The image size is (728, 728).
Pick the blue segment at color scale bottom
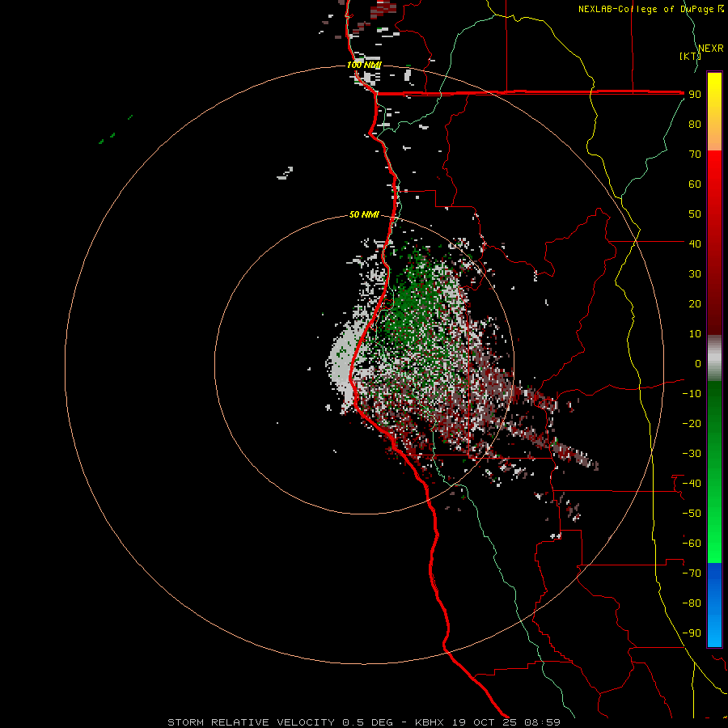[x=714, y=605]
